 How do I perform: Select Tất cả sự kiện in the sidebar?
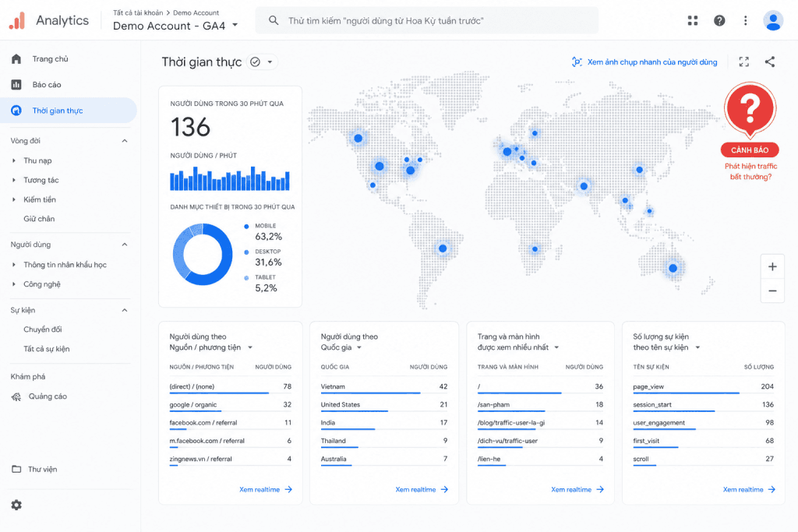46,349
